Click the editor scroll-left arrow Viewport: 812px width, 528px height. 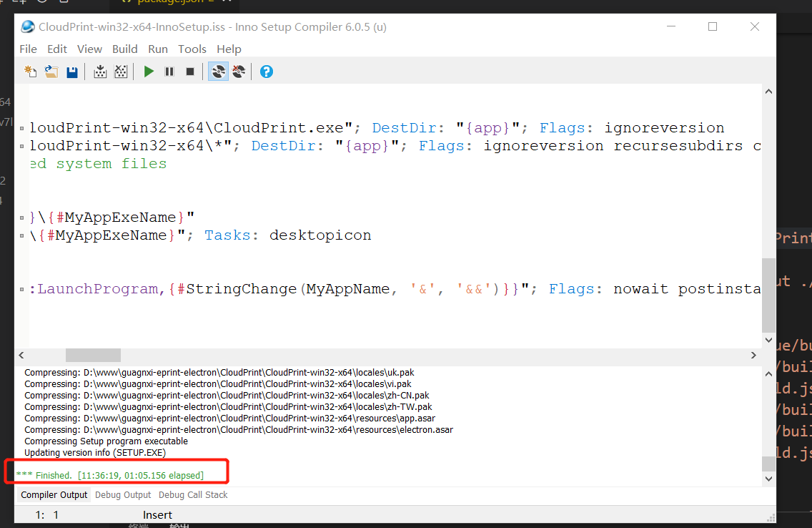pyautogui.click(x=21, y=355)
